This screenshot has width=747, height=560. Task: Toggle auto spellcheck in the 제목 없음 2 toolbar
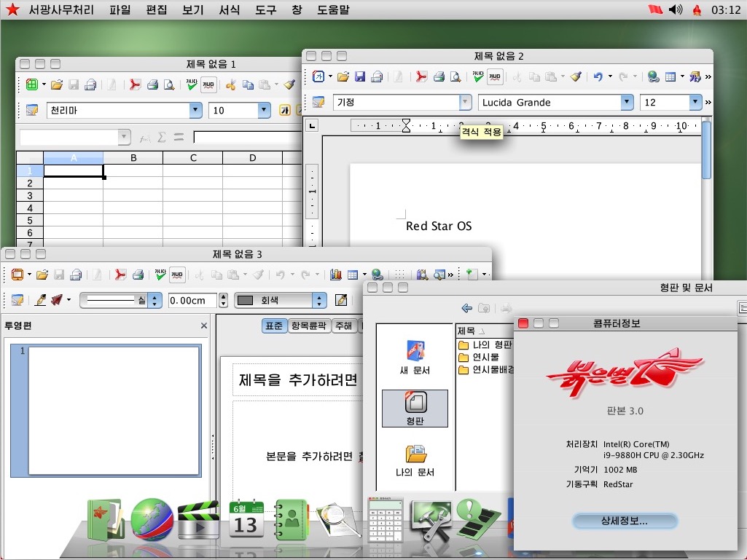[x=495, y=76]
